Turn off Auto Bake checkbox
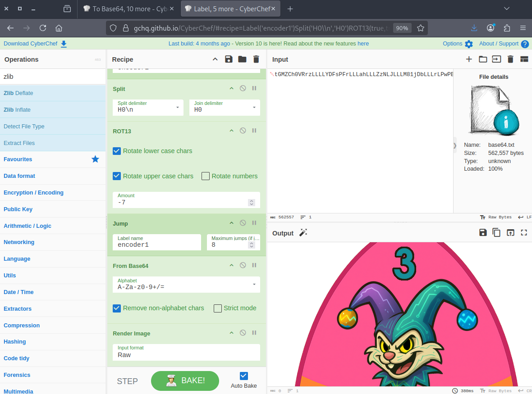The height and width of the screenshot is (394, 532). point(244,376)
